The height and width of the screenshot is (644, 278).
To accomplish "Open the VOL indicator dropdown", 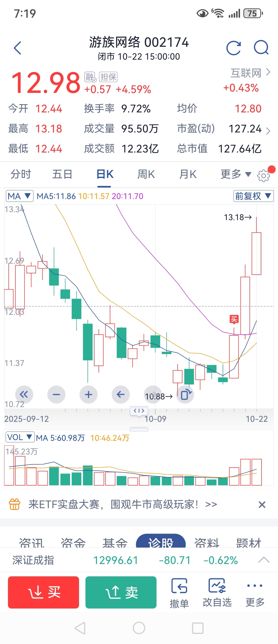I will point(20,437).
